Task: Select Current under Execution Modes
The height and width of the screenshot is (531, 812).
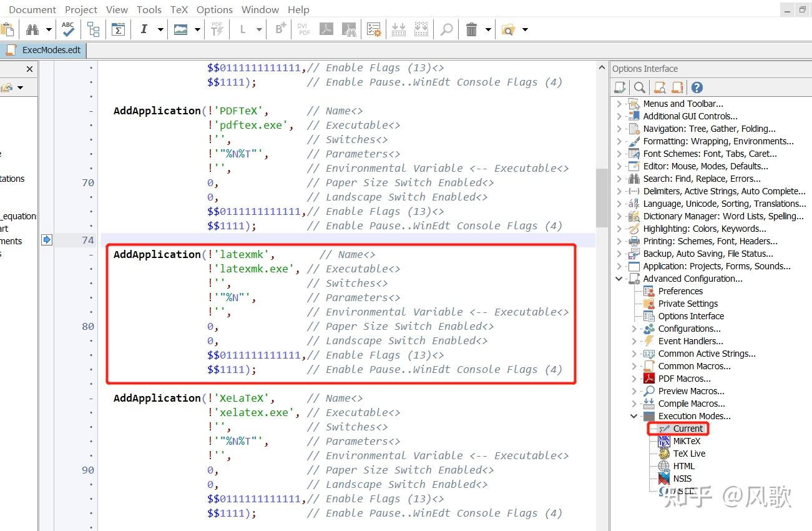Action: pyautogui.click(x=688, y=429)
